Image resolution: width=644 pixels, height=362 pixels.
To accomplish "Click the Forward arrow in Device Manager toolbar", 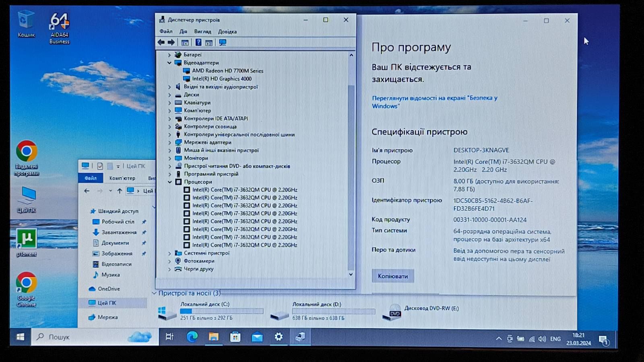I will point(171,42).
